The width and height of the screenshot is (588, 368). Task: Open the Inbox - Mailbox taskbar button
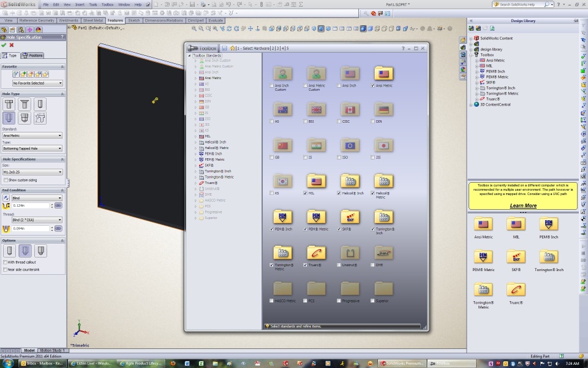(x=42, y=364)
